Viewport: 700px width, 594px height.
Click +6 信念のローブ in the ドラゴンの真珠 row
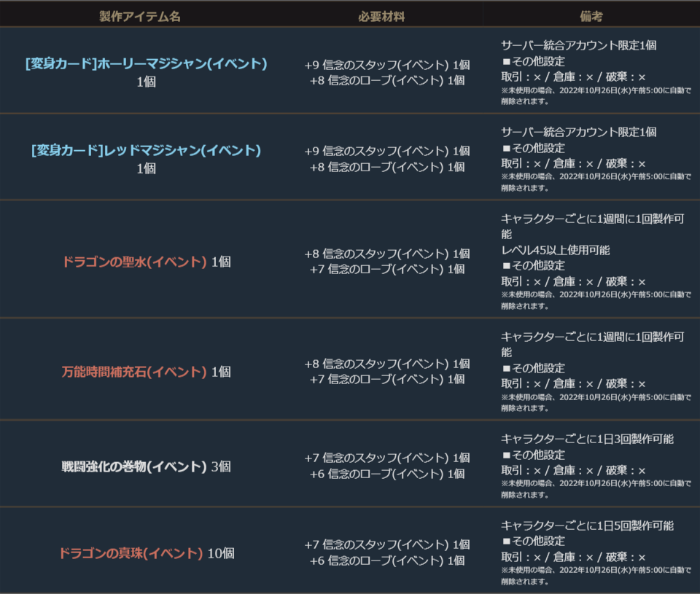point(386,560)
